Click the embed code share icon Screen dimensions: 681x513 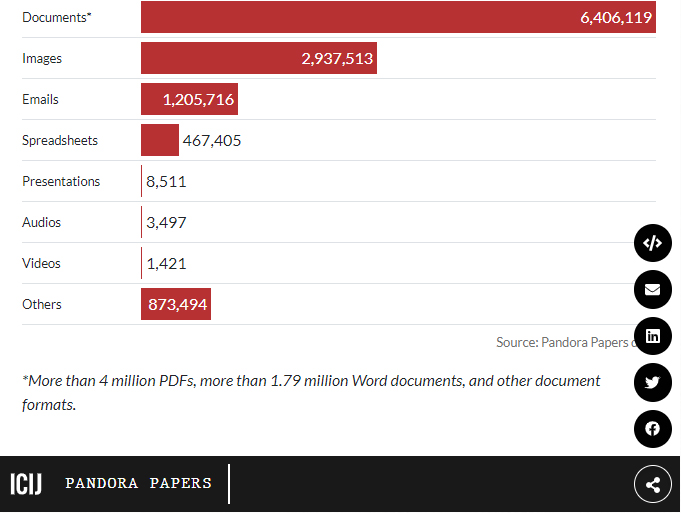652,243
